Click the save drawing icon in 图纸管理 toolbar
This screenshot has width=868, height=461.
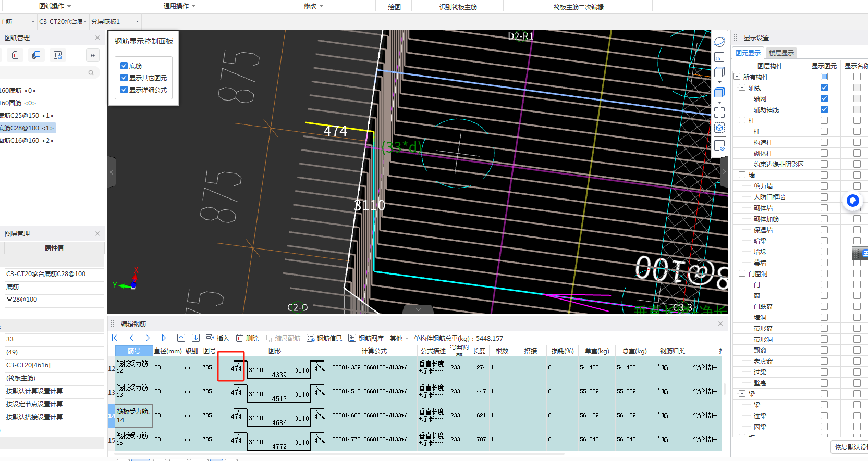click(x=57, y=55)
